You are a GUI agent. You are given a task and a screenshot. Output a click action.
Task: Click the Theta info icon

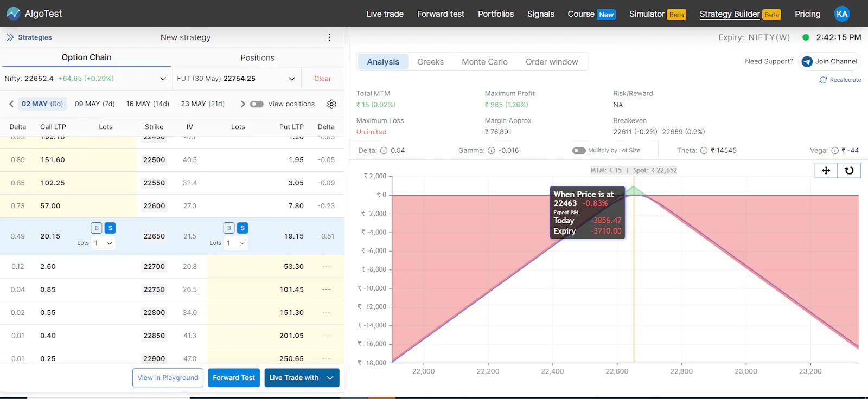coord(704,151)
